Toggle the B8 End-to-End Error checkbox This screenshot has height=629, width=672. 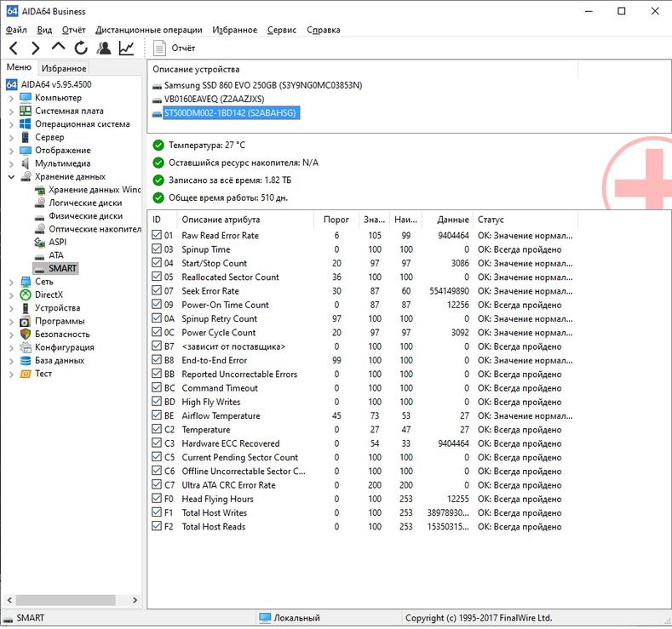click(157, 360)
